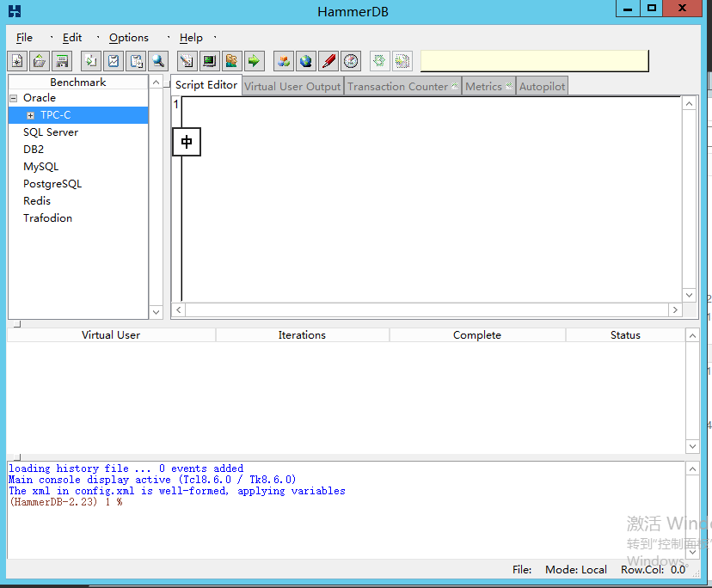Viewport: 712px width, 588px height.
Task: Click the magnifying glass zoom toolbar icon
Action: 158,60
